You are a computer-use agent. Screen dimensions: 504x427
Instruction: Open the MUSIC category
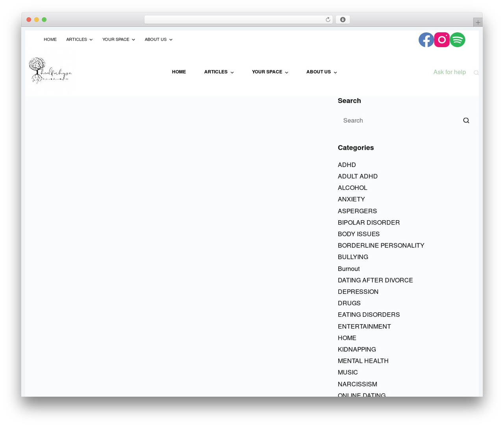click(348, 372)
